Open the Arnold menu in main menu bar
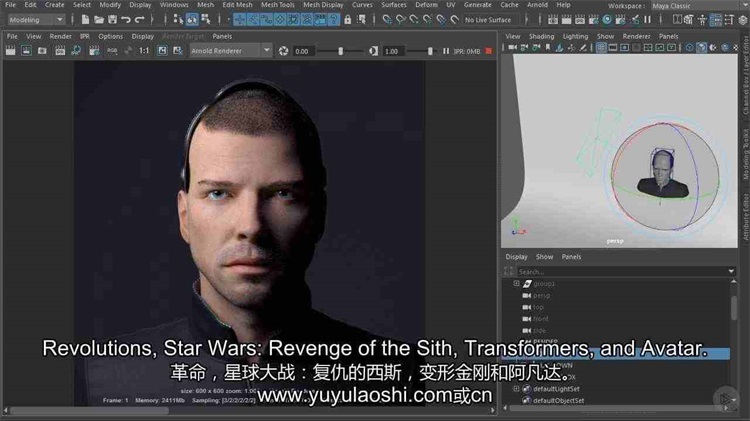 (x=537, y=5)
